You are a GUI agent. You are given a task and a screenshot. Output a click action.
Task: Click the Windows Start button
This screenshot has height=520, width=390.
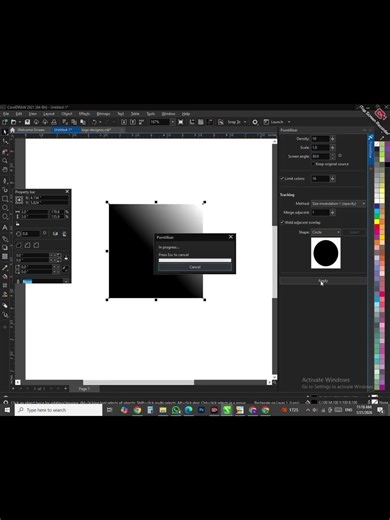[x=7, y=410]
